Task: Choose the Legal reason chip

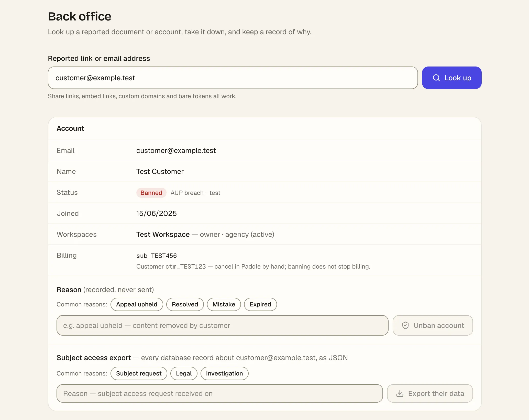Action: coord(184,373)
